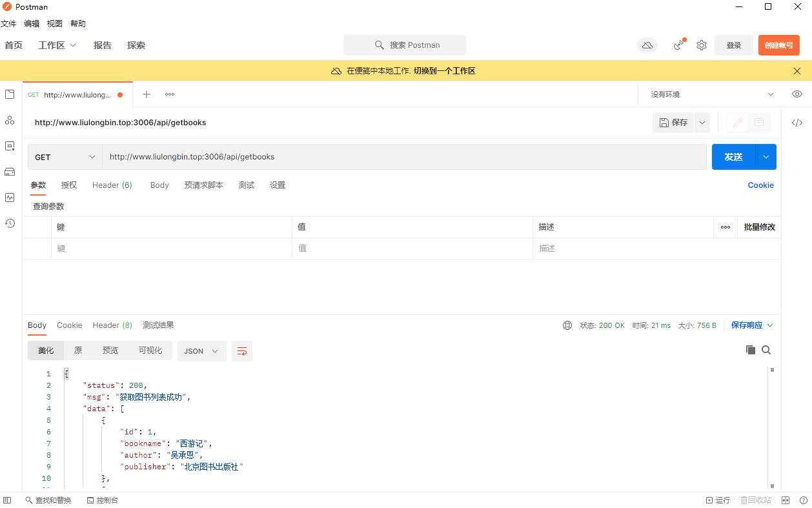The image size is (812, 508).
Task: Click the cloud sync status icon
Action: click(647, 45)
